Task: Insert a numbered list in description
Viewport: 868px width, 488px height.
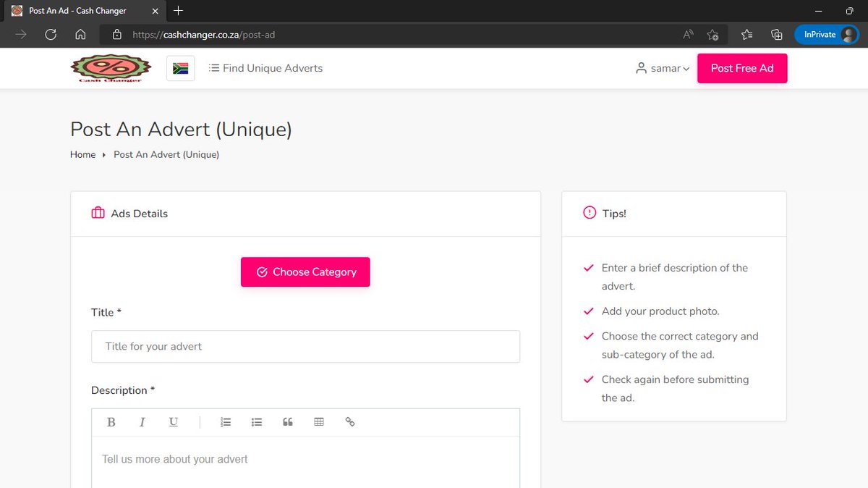Action: 226,422
